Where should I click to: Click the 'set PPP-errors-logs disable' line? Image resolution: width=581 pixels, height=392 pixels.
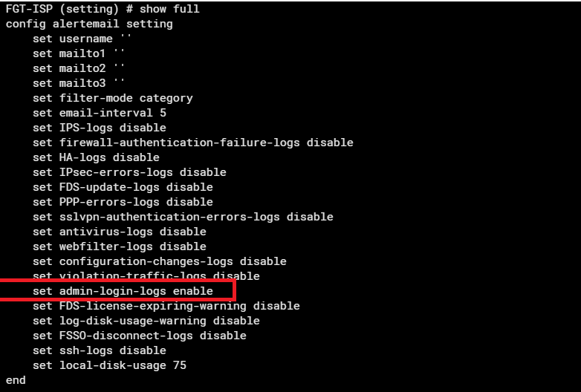click(x=123, y=202)
